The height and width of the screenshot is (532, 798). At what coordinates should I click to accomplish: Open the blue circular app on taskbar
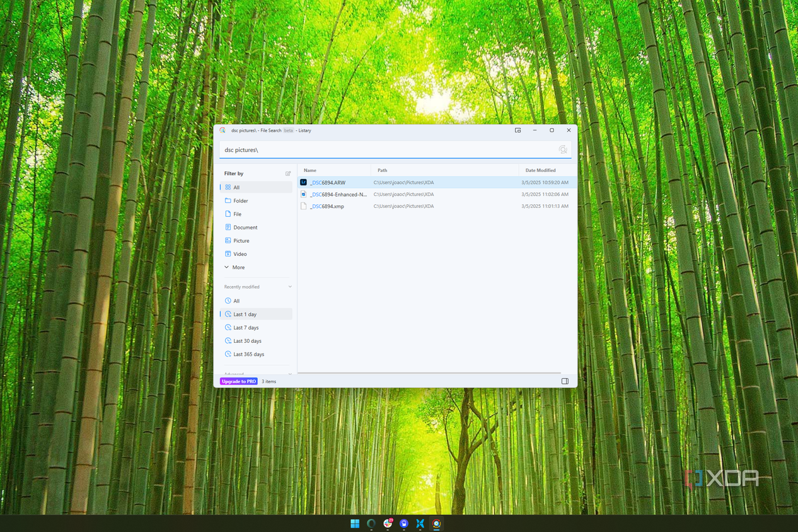pos(404,524)
